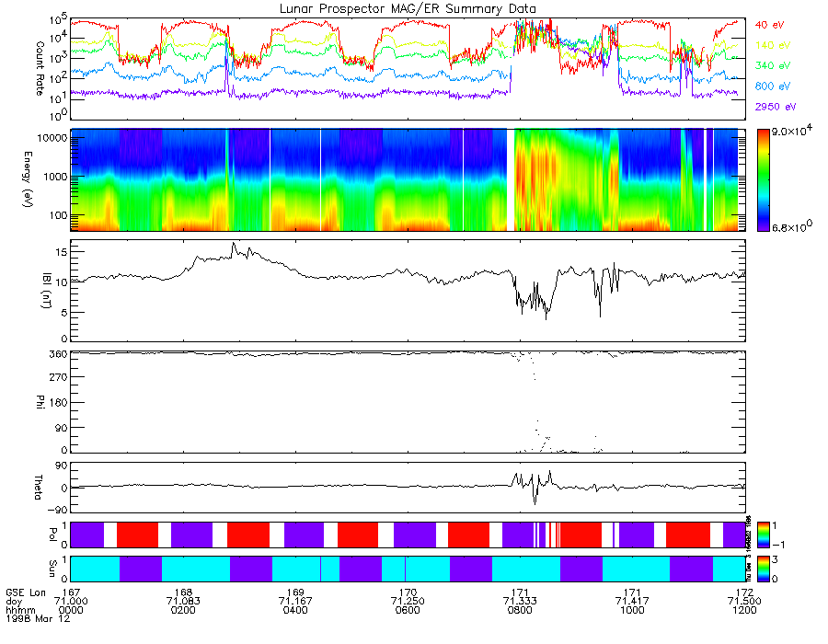Click the '1000' time tick label
This screenshot has width=828, height=644.
click(x=632, y=610)
